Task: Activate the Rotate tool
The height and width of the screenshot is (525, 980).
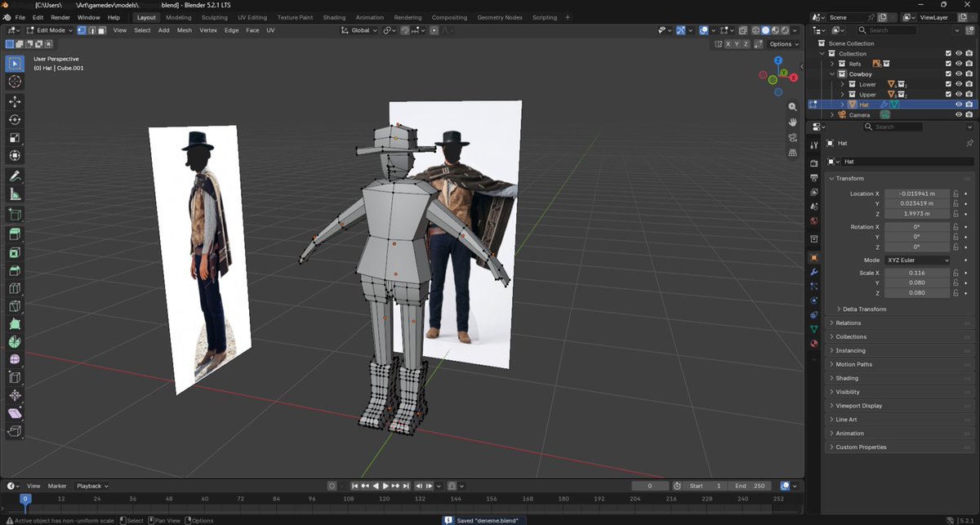Action: coord(15,120)
